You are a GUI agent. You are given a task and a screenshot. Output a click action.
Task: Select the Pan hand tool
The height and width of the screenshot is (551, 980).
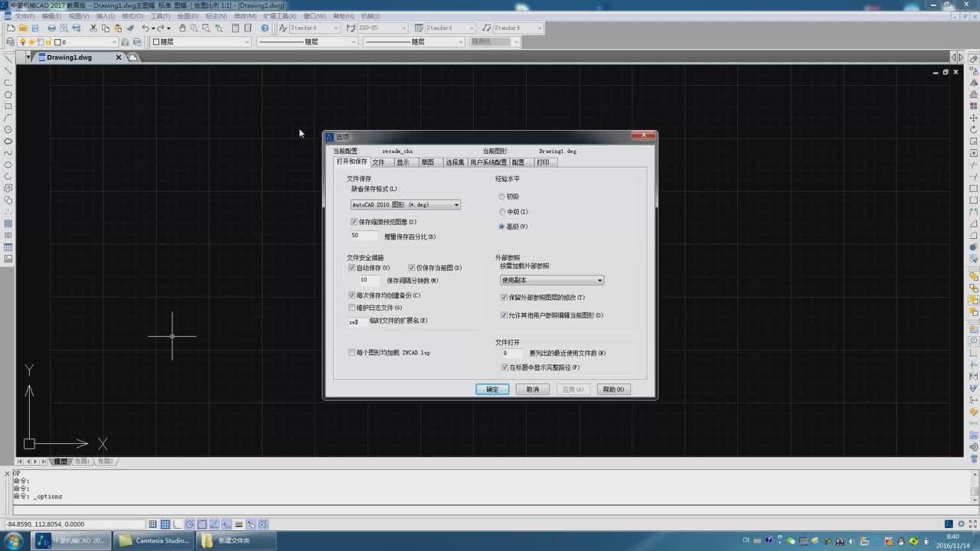(182, 28)
